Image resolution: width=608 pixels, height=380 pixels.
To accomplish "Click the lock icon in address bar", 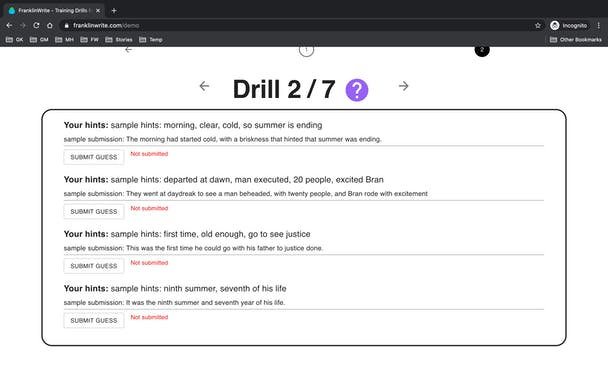I will click(x=67, y=26).
